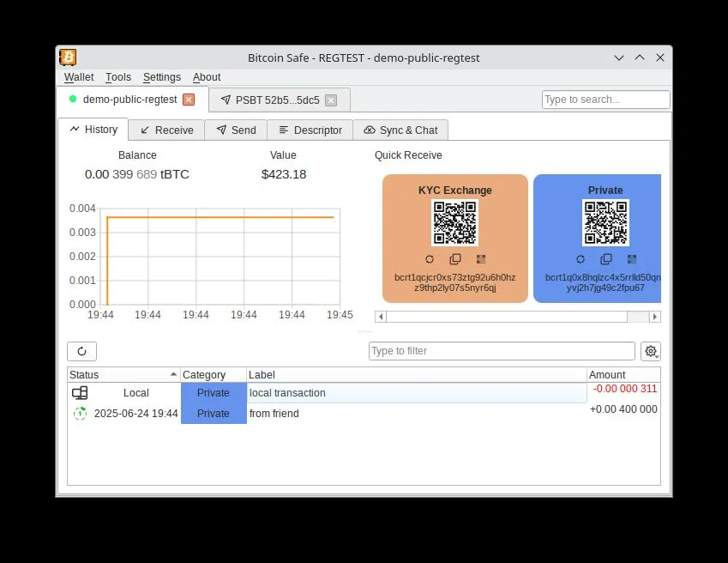
Task: Refresh the Private receive address
Action: [x=581, y=259]
